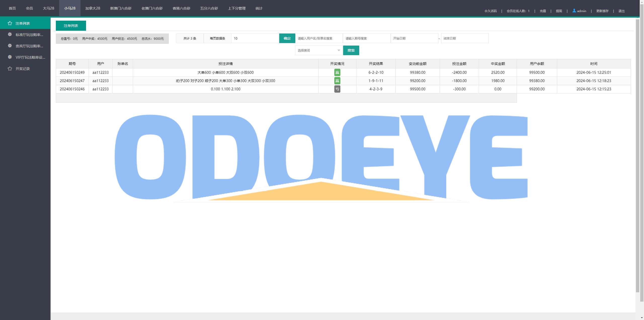644x320 pixels.
Task: Focus the 期号 search field
Action: coord(367,38)
